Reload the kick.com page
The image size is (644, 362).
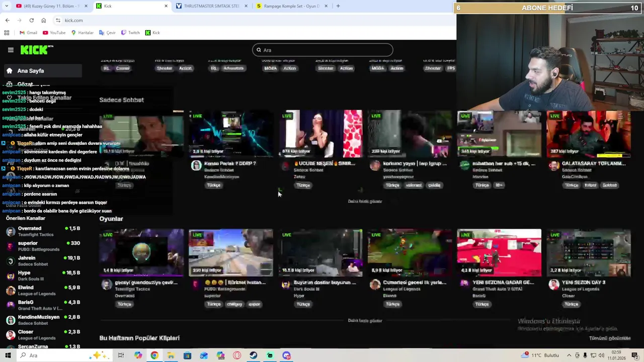(x=31, y=20)
